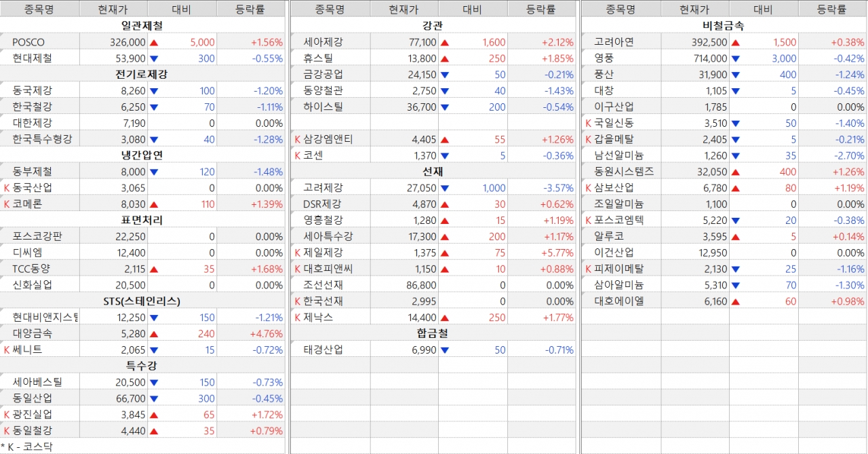868x454 pixels.
Task: Select the 동국제강 stock name
Action: tap(32, 90)
